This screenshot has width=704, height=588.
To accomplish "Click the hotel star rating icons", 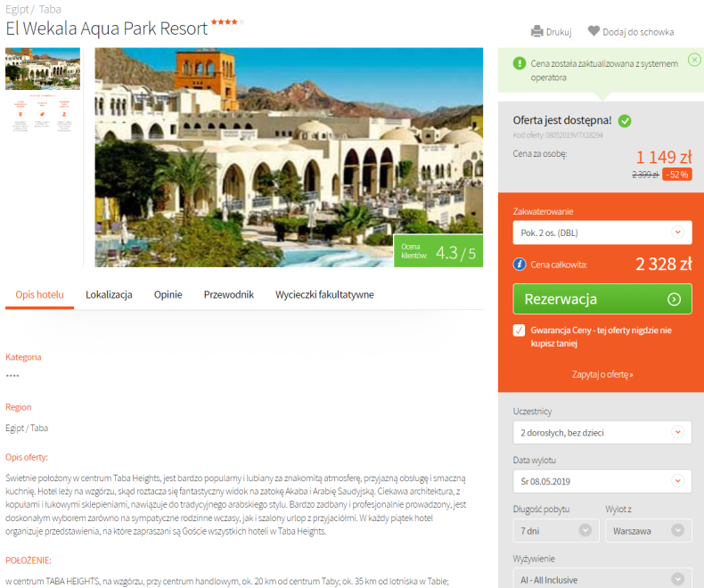I will pyautogui.click(x=227, y=21).
